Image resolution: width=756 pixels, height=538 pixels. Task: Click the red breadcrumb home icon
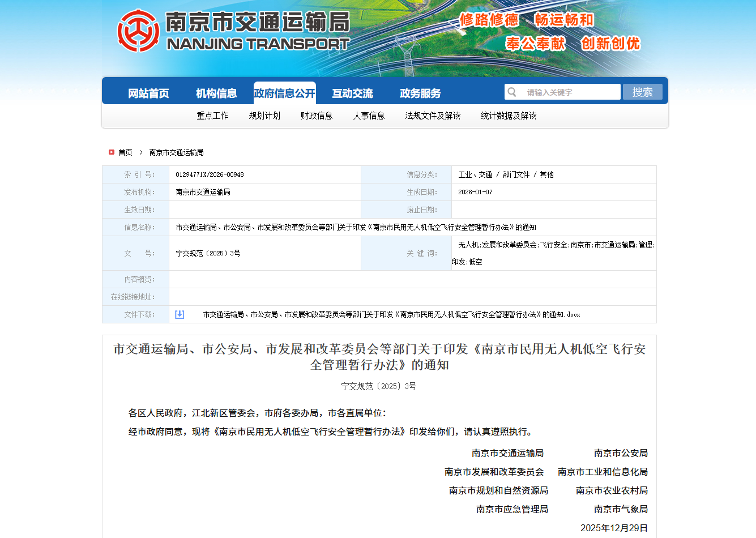[x=112, y=152]
